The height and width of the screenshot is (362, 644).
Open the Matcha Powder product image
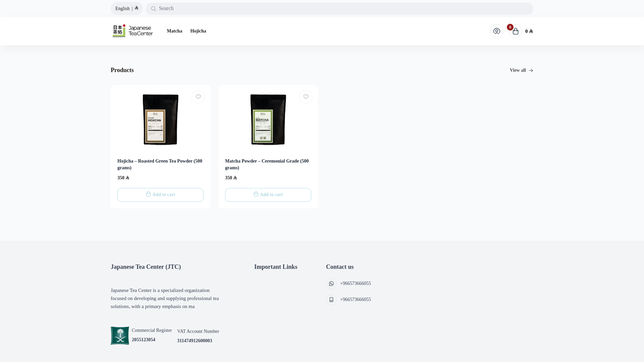click(268, 120)
